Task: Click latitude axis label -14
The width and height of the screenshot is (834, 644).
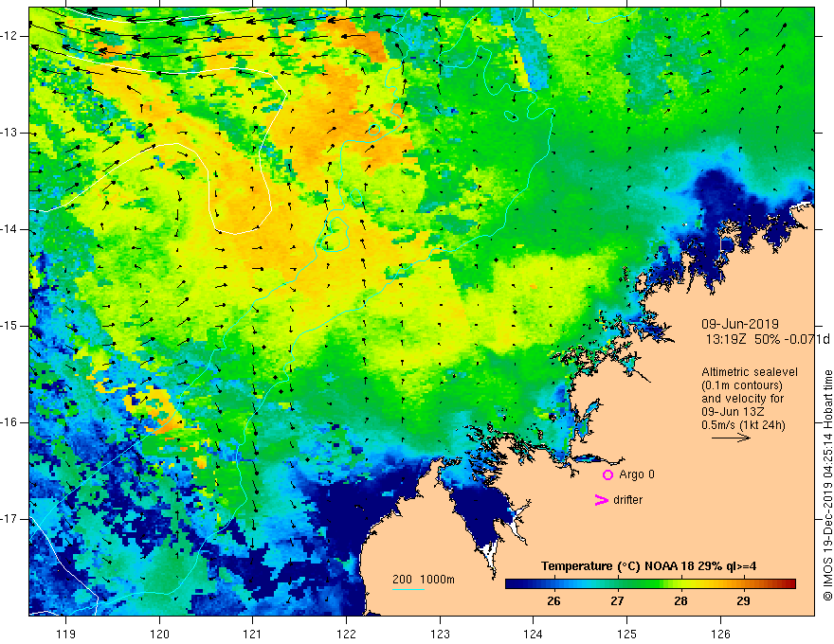Action: [x=9, y=229]
